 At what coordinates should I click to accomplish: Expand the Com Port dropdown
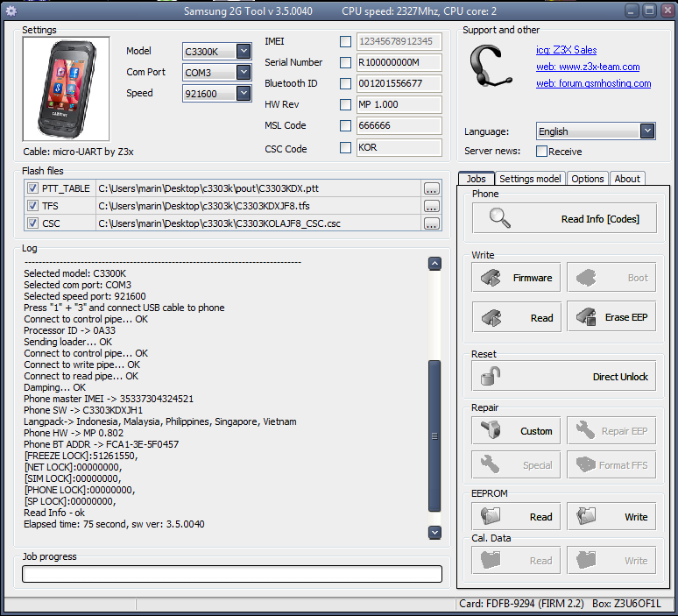(244, 73)
